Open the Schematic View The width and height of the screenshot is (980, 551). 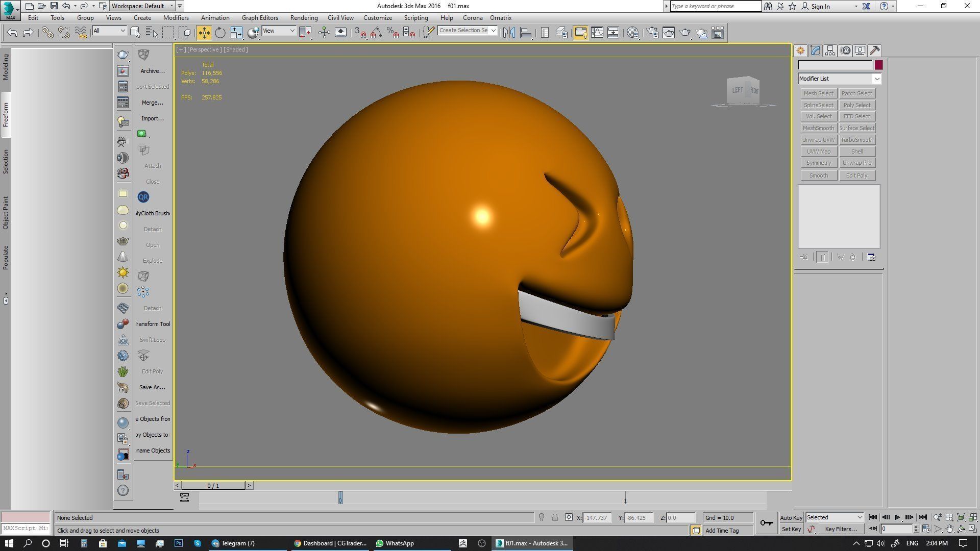click(614, 33)
